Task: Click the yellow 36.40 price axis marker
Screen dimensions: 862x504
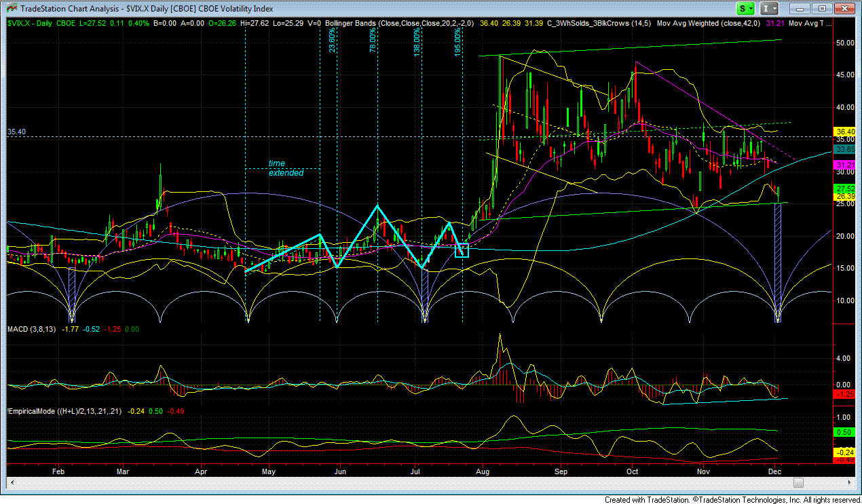Action: click(x=845, y=132)
